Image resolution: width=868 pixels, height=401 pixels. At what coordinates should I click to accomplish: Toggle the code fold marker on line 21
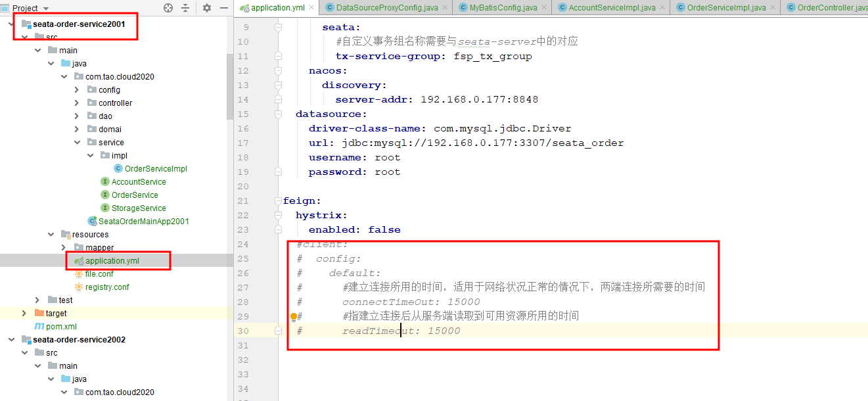click(x=277, y=200)
